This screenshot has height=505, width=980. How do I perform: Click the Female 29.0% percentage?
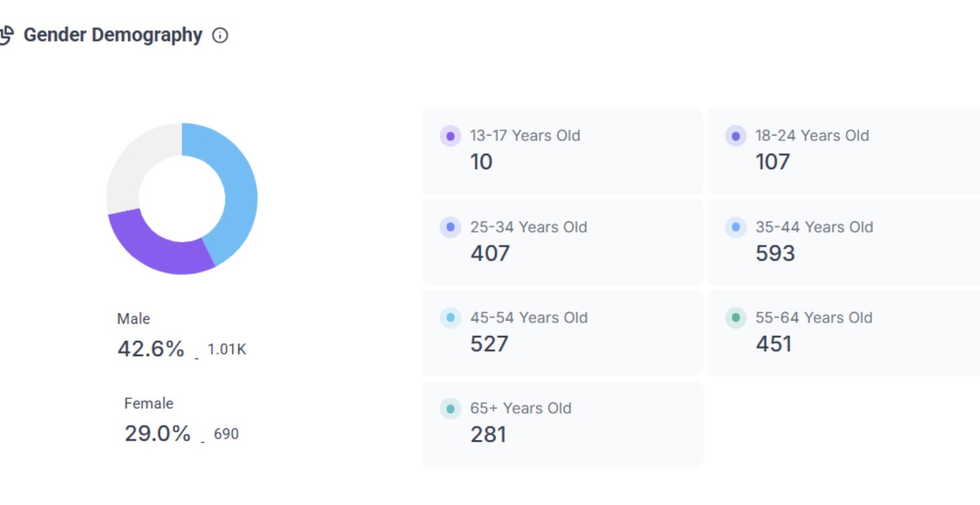[x=158, y=434]
